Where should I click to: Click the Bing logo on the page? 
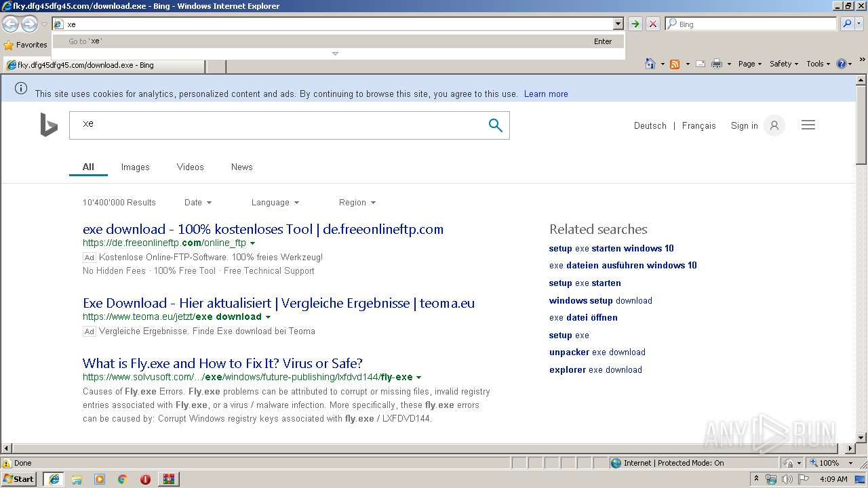tap(49, 125)
